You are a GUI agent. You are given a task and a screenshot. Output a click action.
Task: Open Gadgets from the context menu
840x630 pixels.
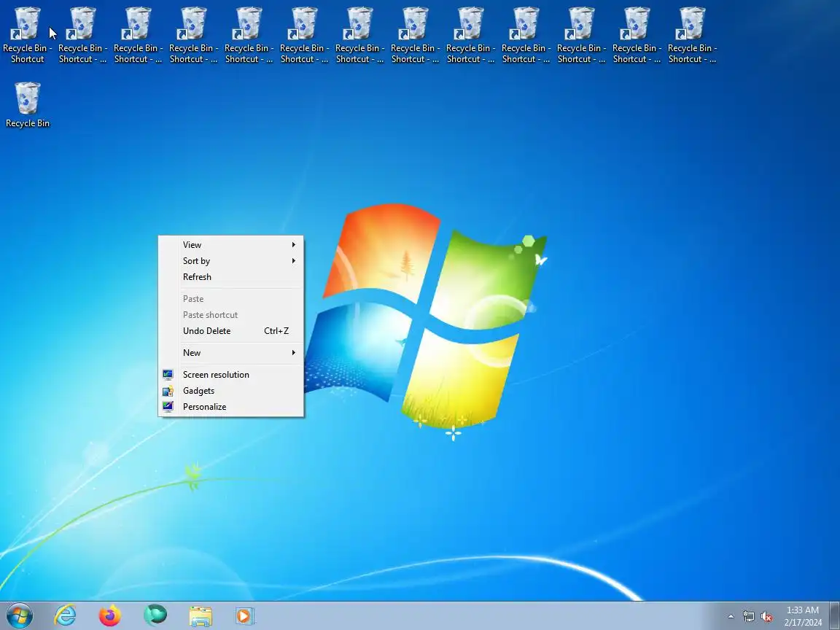pos(231,391)
